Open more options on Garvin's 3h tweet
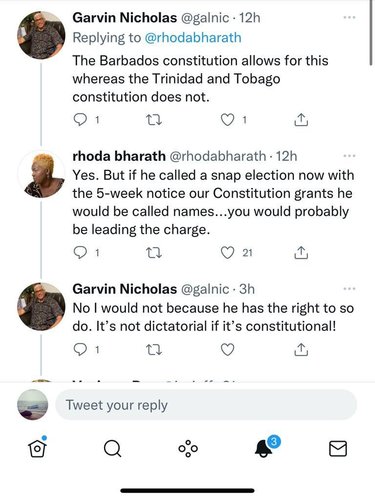 [349, 289]
